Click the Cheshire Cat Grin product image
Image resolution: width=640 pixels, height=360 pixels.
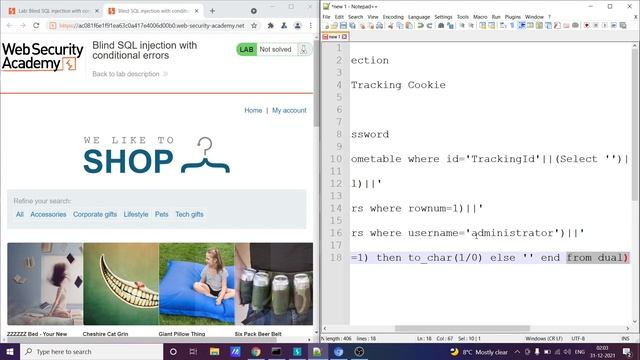[121, 284]
